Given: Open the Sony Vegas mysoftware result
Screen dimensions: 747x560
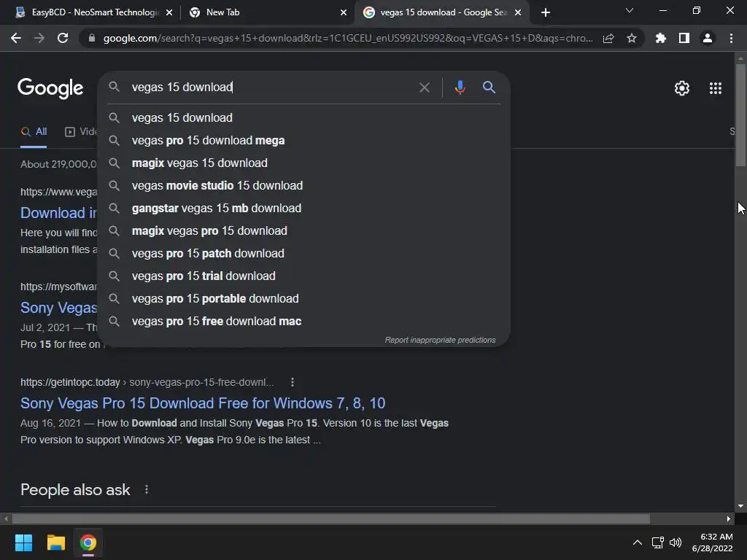Looking at the screenshot, I should tap(58, 308).
